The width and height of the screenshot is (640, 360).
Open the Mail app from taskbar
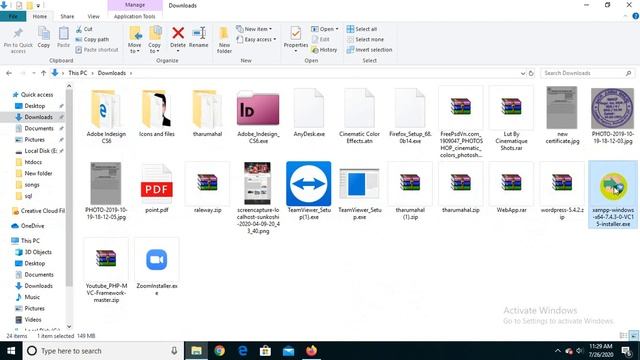(288, 351)
